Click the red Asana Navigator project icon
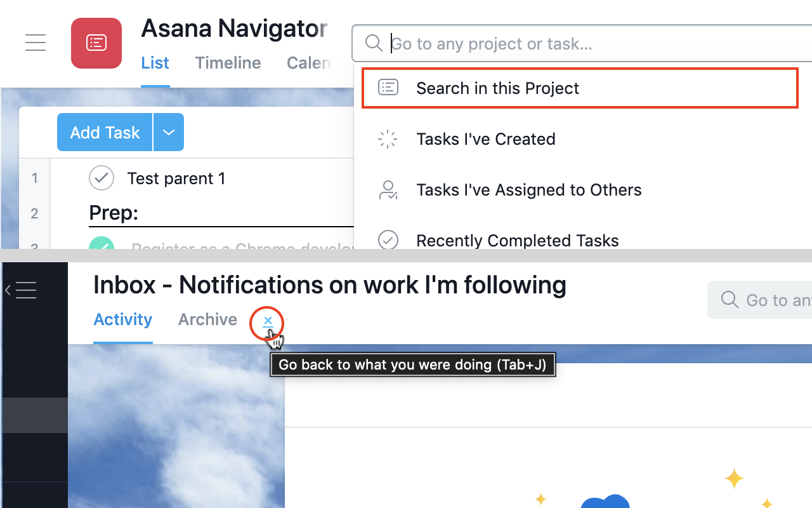 click(96, 43)
